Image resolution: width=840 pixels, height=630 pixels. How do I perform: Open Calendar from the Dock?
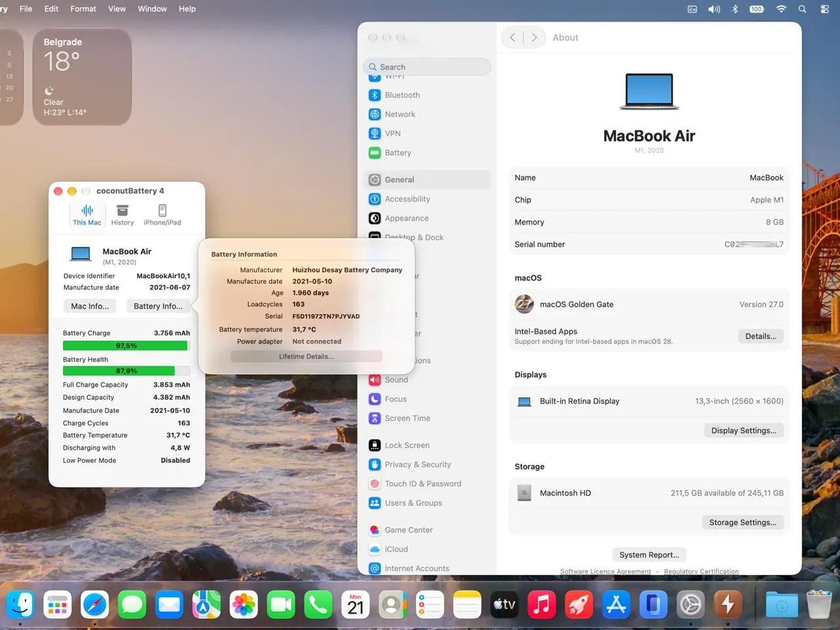[x=355, y=604]
